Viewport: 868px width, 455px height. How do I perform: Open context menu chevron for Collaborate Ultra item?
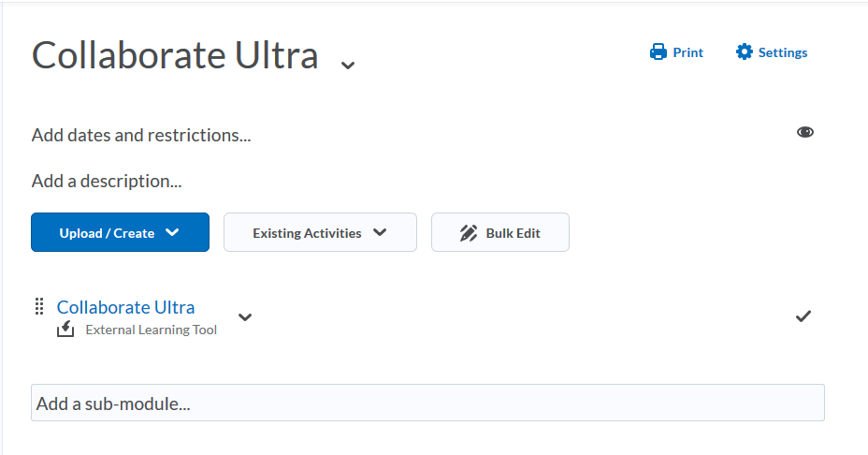click(x=245, y=316)
